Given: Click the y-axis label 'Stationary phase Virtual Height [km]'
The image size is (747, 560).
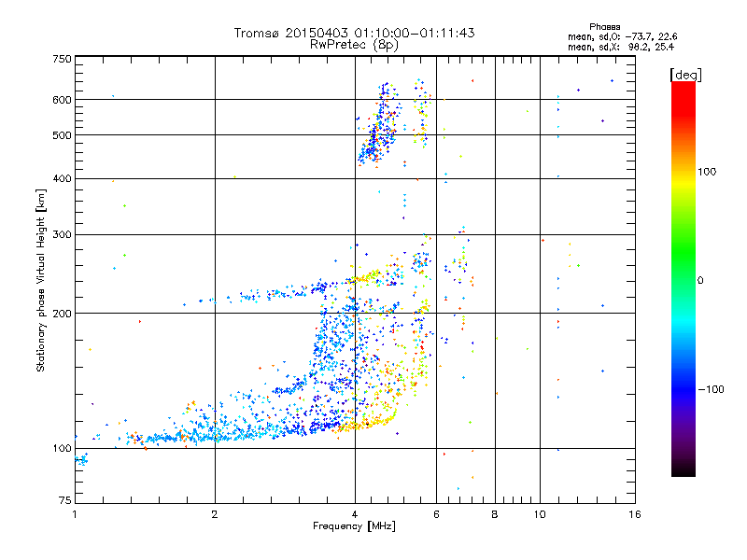Looking at the screenshot, I should [41, 280].
